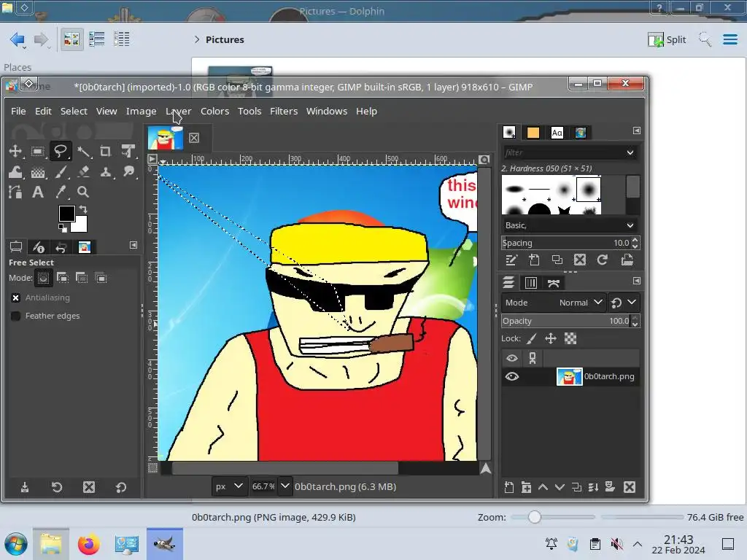This screenshot has height=560, width=747.
Task: Close the 0b0tarch image tab
Action: (194, 138)
